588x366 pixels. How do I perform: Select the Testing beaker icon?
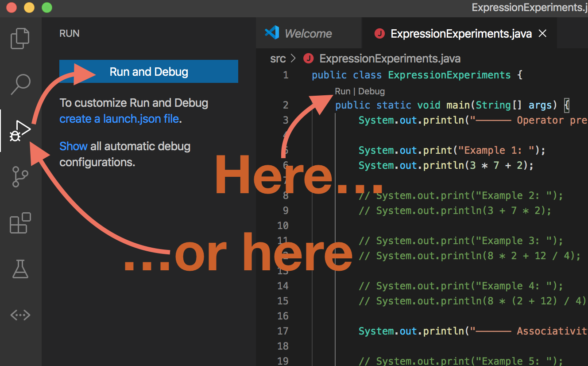click(x=20, y=269)
